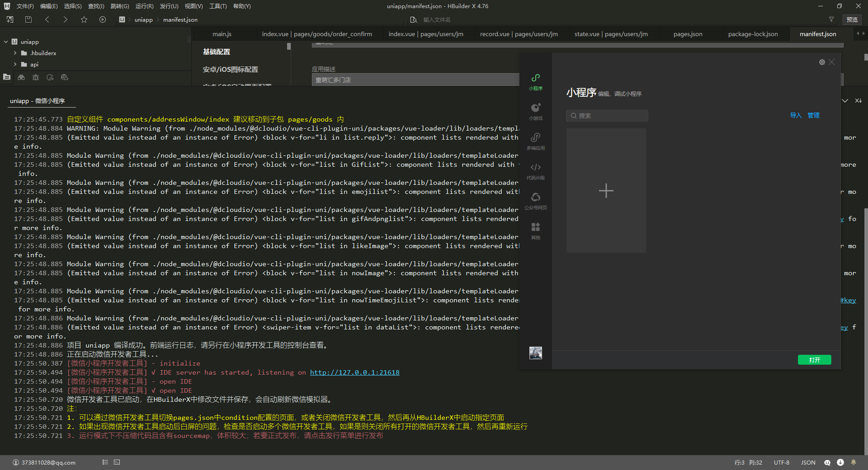
Task: Go forward with the right arrow icon
Action: click(65, 19)
